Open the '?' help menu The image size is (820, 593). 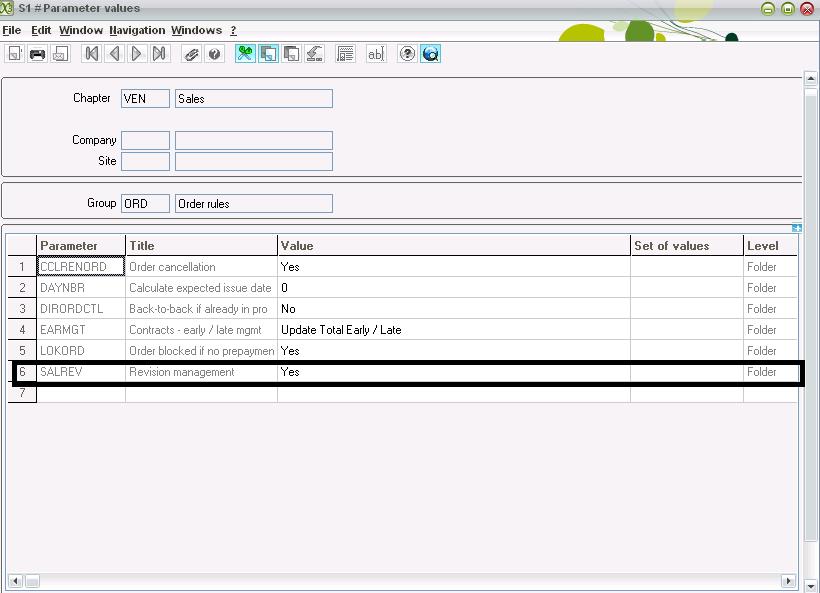(x=233, y=30)
